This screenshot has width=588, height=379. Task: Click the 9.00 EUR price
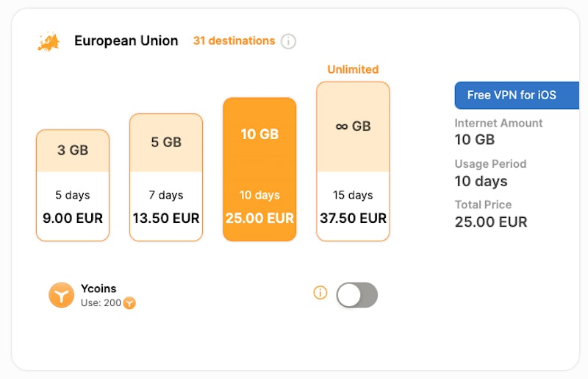[73, 218]
